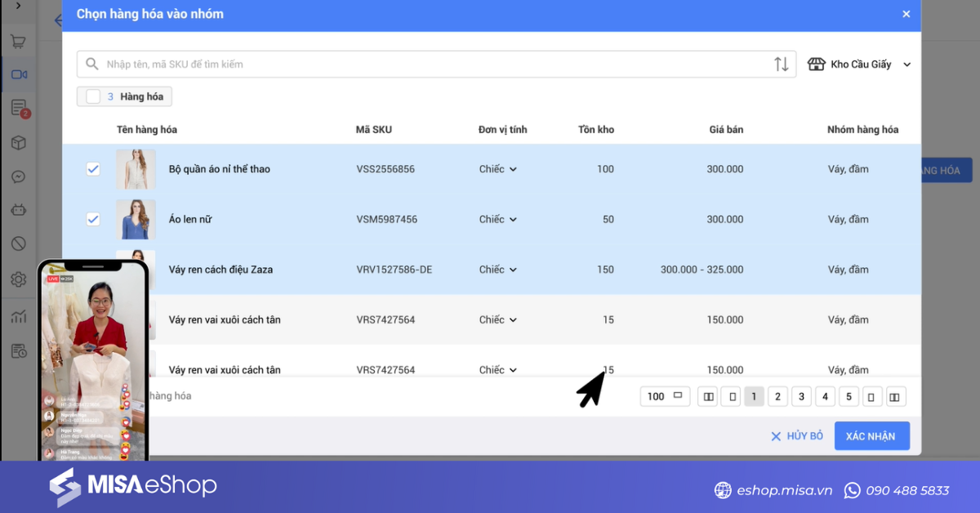Open the shopping cart icon in sidebar
980x513 pixels.
click(x=18, y=42)
